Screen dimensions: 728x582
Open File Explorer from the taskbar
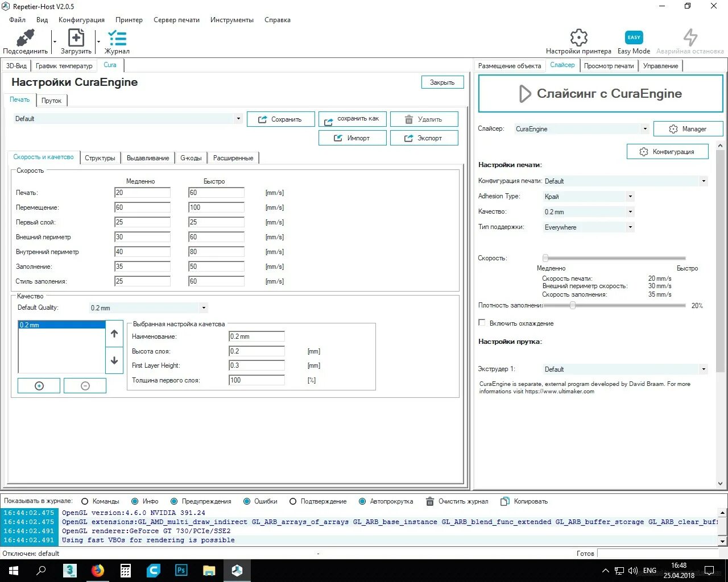(x=209, y=570)
